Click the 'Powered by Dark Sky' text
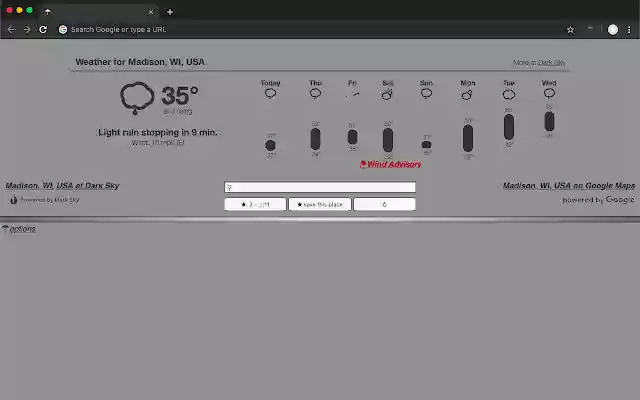The height and width of the screenshot is (400, 640). point(50,200)
